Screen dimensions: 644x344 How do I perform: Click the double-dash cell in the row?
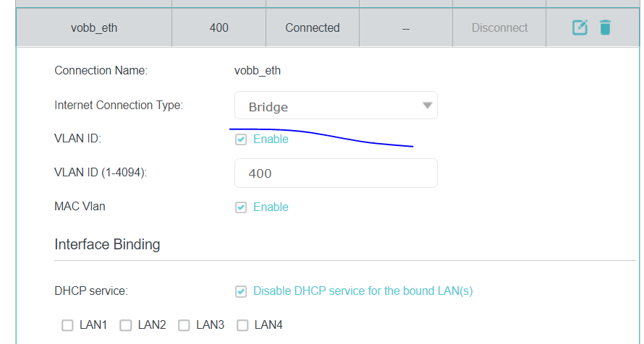click(x=406, y=27)
